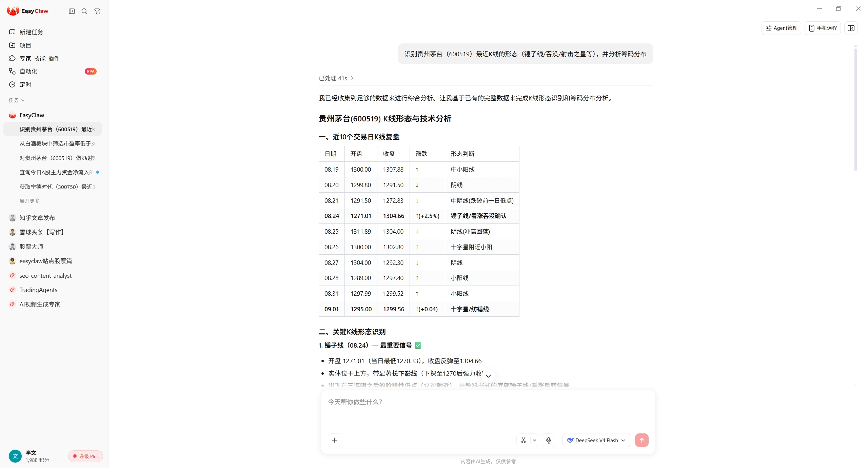868x468 pixels.
Task: Expand the 已处理 41s details chevron
Action: coord(352,78)
